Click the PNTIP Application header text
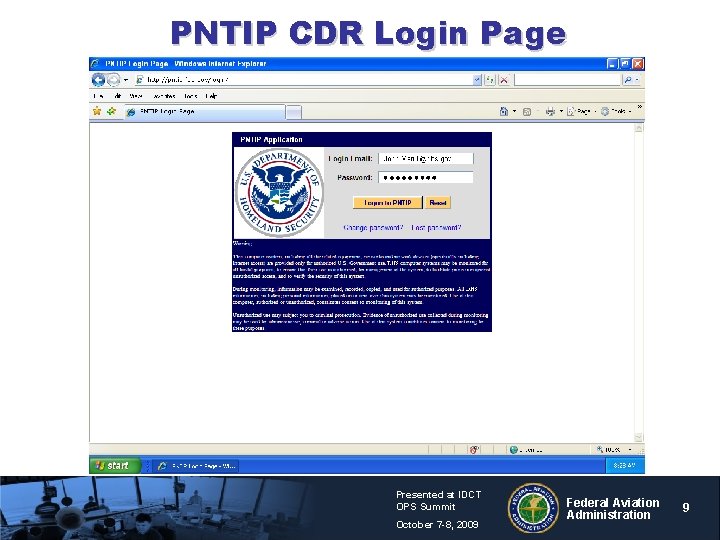Screen dimensions: 720x540 pyautogui.click(x=271, y=140)
